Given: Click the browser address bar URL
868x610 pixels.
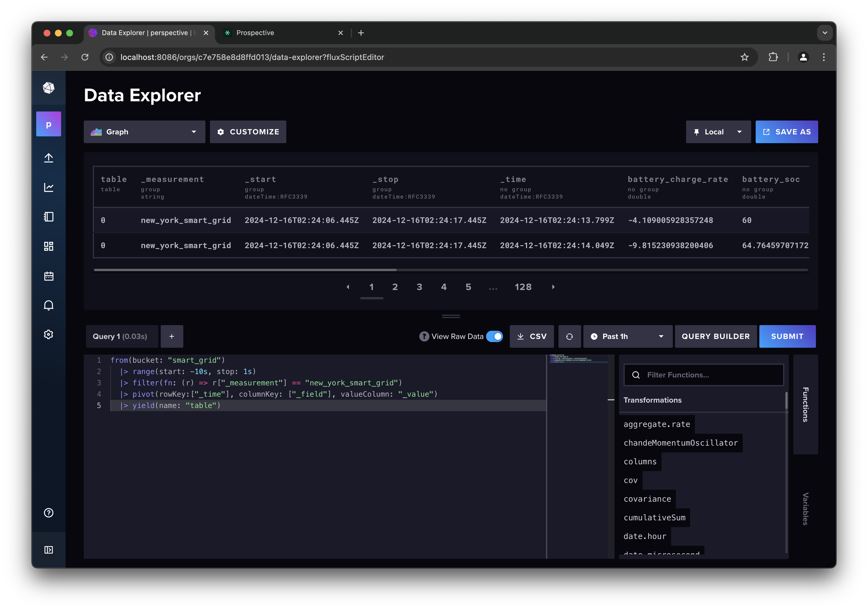Looking at the screenshot, I should pyautogui.click(x=252, y=57).
